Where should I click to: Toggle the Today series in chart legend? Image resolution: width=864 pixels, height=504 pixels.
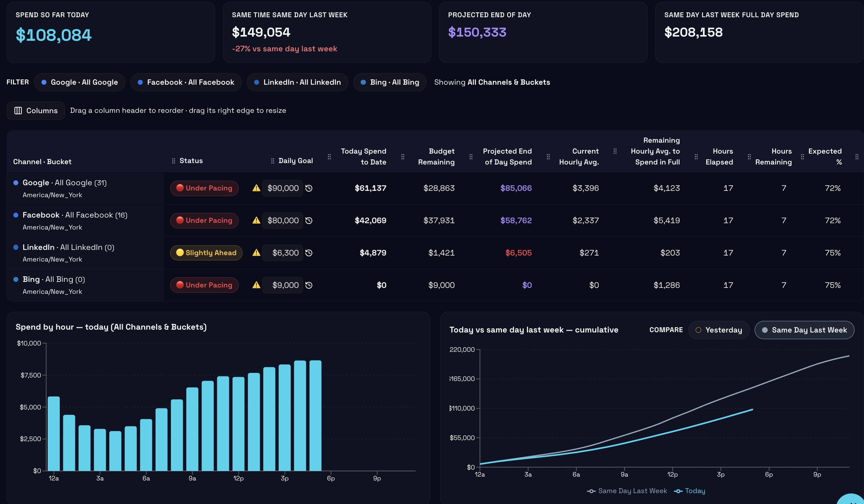[x=689, y=491]
